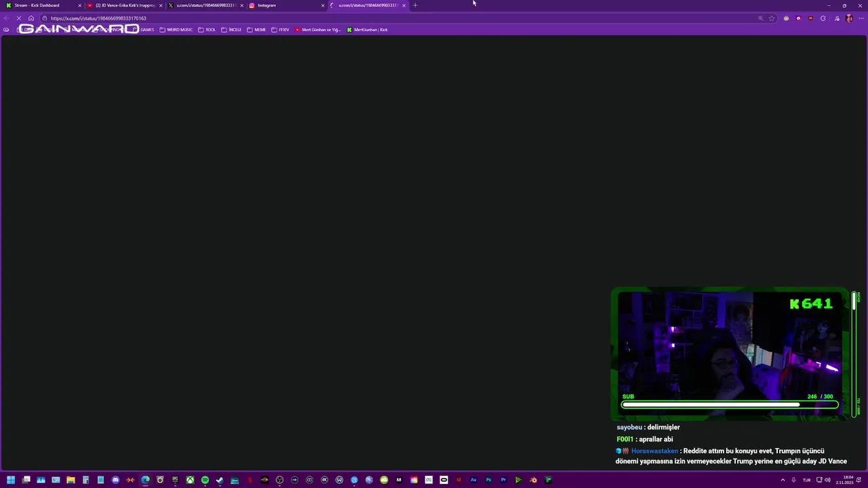Open the clock and date panel

tap(844, 480)
